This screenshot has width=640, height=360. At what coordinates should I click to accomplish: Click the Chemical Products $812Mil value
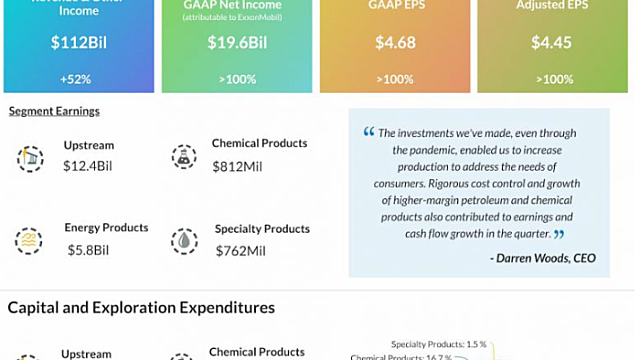(x=237, y=167)
